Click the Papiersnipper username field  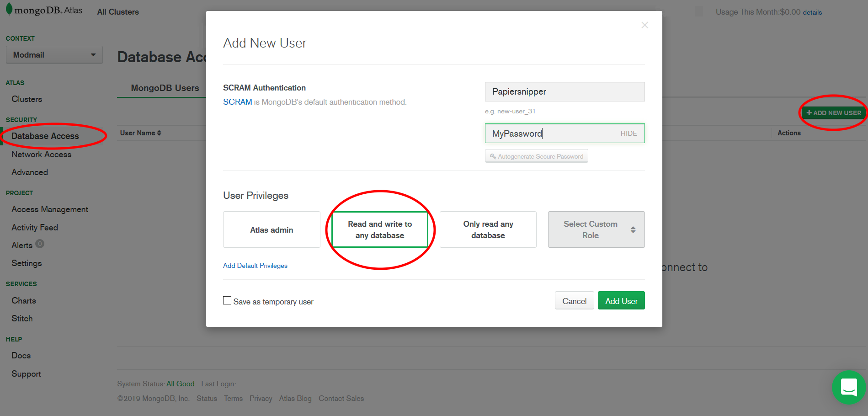click(564, 91)
